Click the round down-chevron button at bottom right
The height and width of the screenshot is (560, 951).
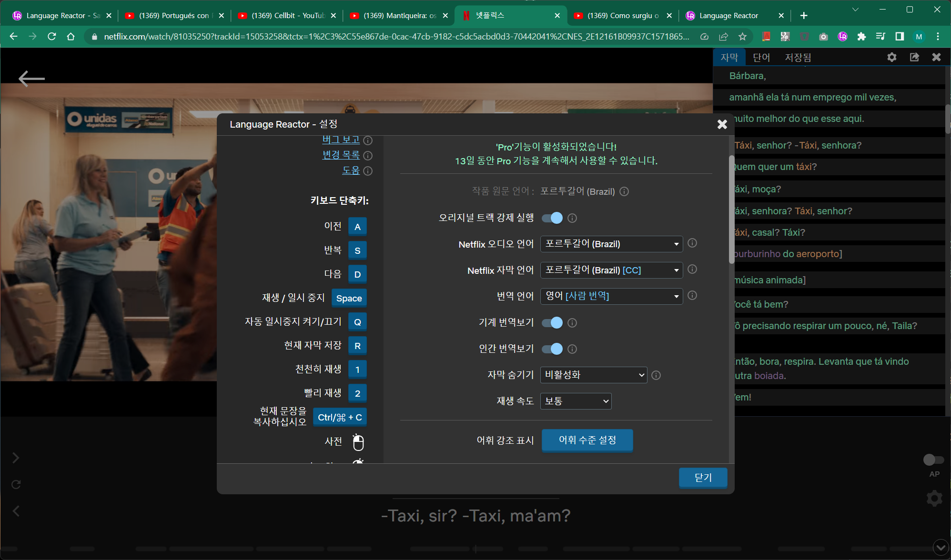coord(941,547)
